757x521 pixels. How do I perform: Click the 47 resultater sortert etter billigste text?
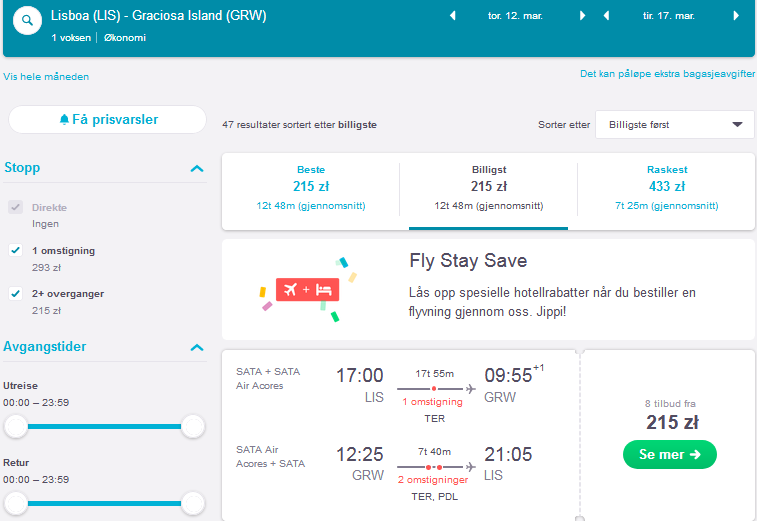coord(299,125)
